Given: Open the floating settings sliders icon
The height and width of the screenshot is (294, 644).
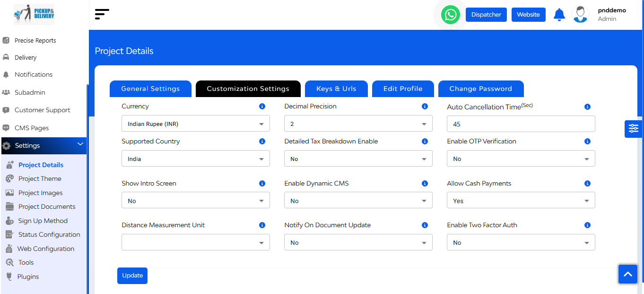Looking at the screenshot, I should 634,128.
